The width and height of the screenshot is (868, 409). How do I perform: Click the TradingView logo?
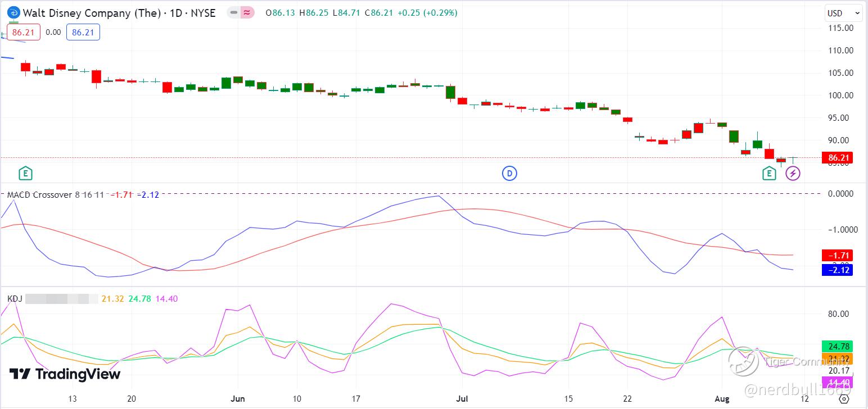point(65,374)
